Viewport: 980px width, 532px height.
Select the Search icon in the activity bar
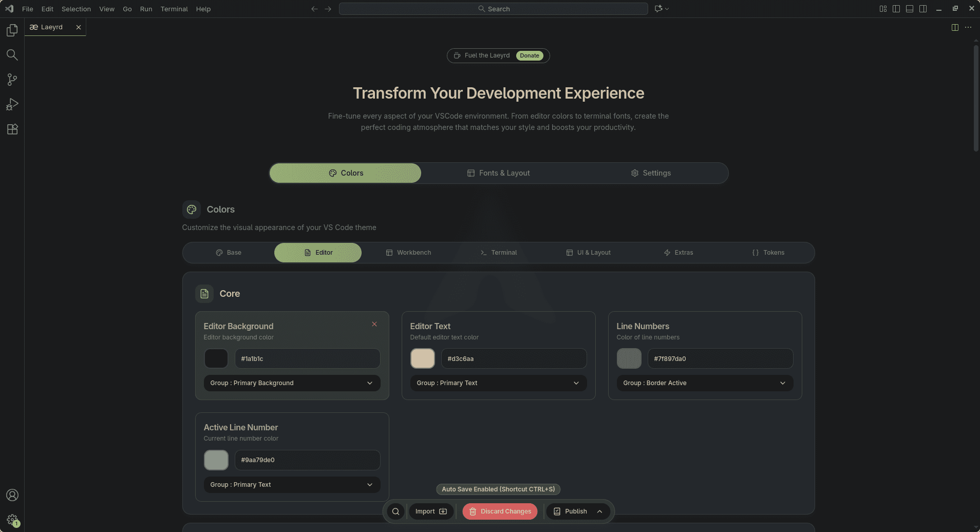[x=12, y=54]
